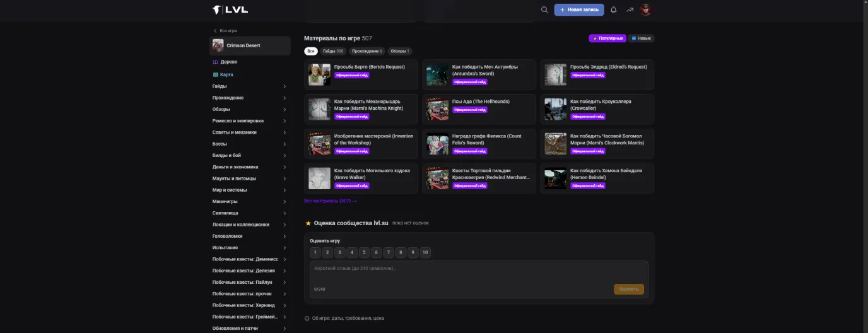Open guide Награда графа Феликса
The width and height of the screenshot is (868, 333).
point(479,144)
